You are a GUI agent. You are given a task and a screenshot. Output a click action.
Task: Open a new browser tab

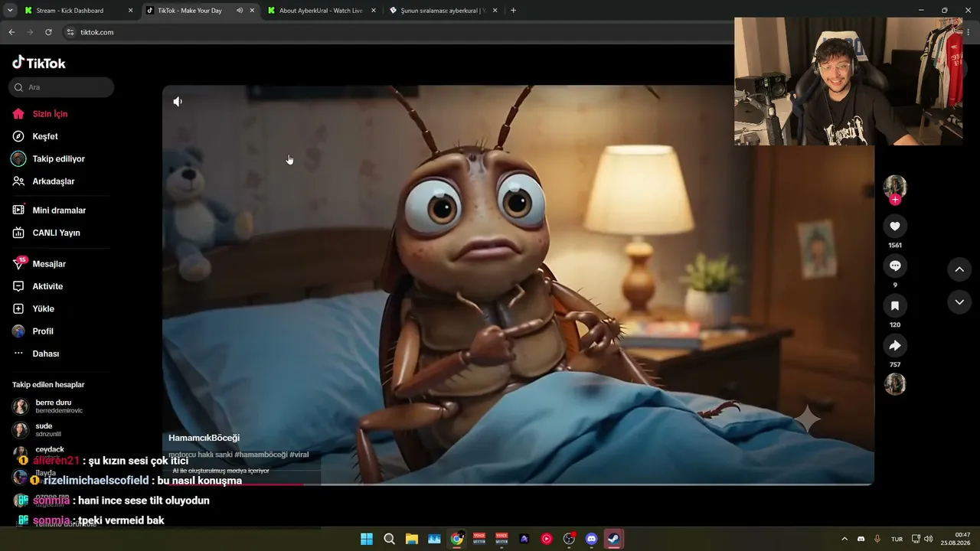(x=513, y=11)
